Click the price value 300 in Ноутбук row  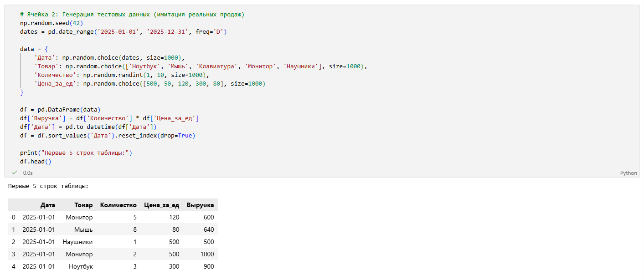tap(174, 266)
